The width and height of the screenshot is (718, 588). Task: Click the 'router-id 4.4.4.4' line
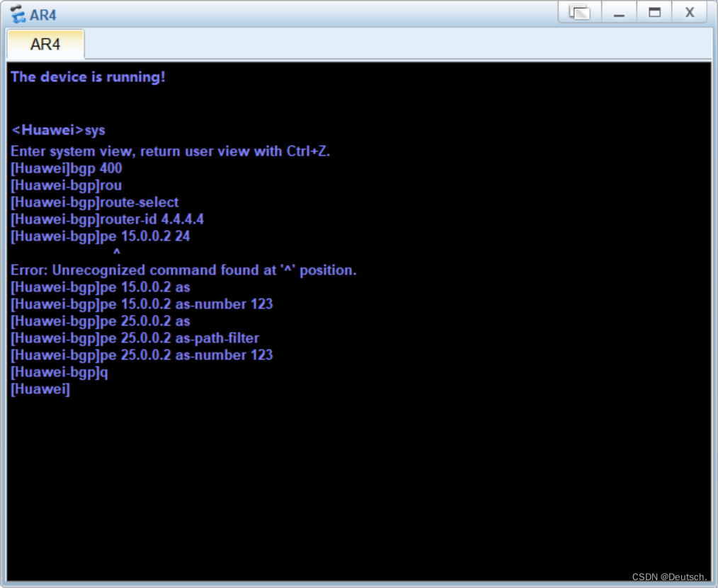pyautogui.click(x=107, y=219)
